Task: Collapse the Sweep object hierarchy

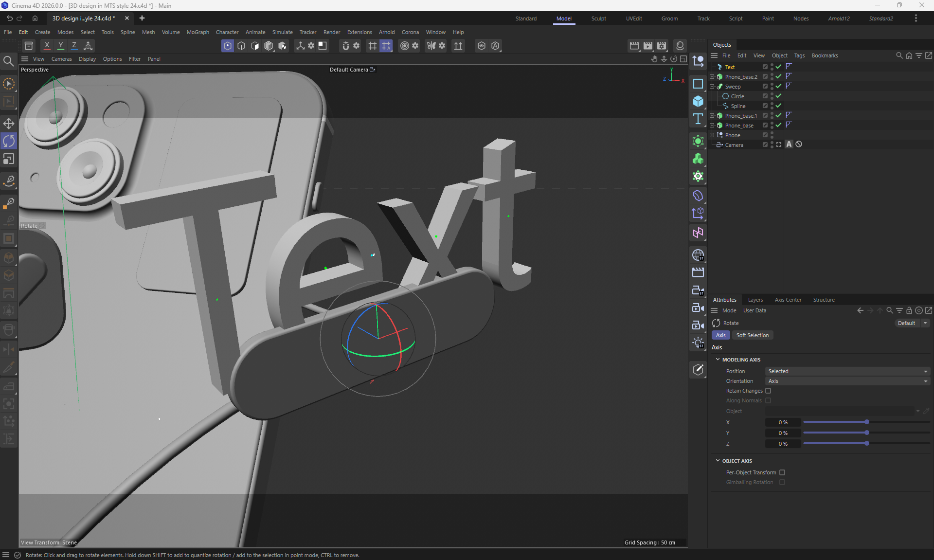Action: (x=712, y=86)
